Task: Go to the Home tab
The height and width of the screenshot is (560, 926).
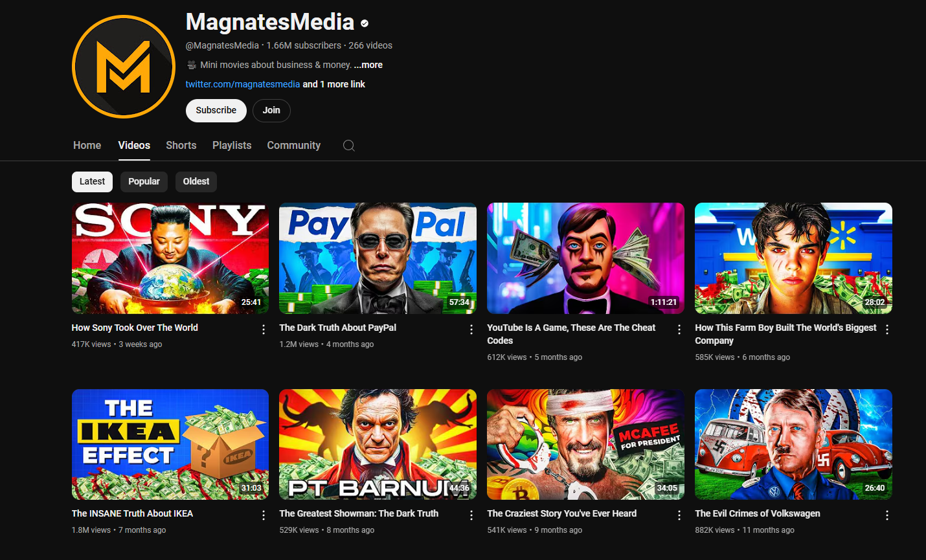Action: (87, 146)
